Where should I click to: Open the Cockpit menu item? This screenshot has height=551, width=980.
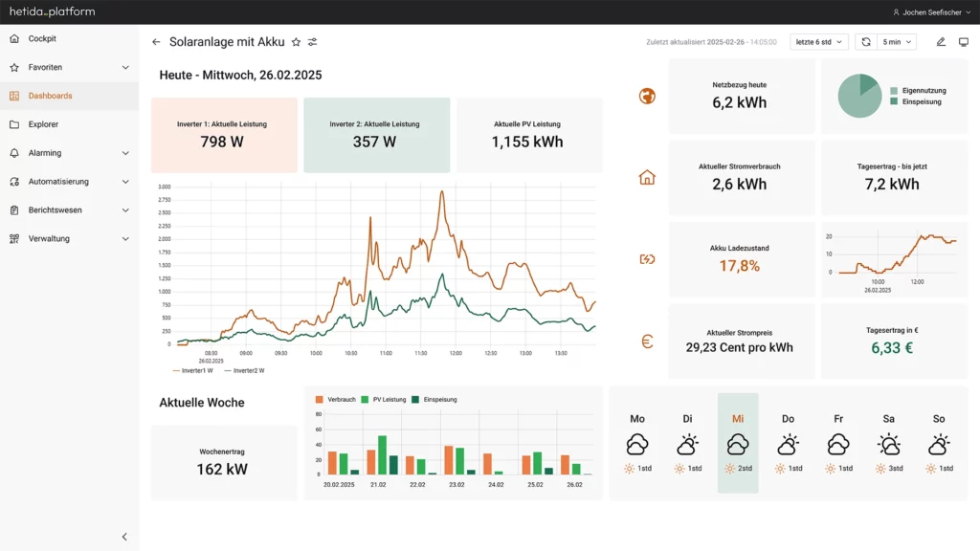tap(69, 38)
